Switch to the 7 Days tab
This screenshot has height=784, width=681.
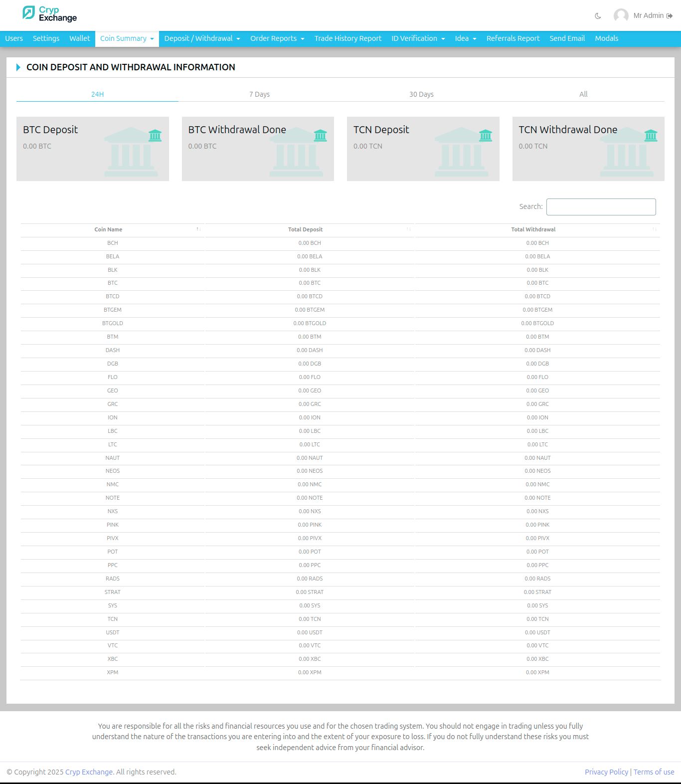pos(259,94)
